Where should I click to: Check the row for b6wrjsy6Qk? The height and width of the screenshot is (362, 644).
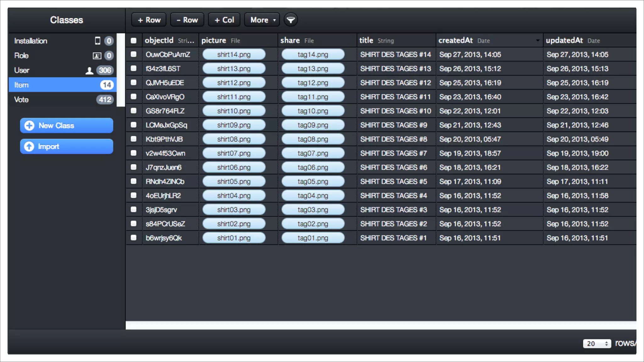point(134,238)
